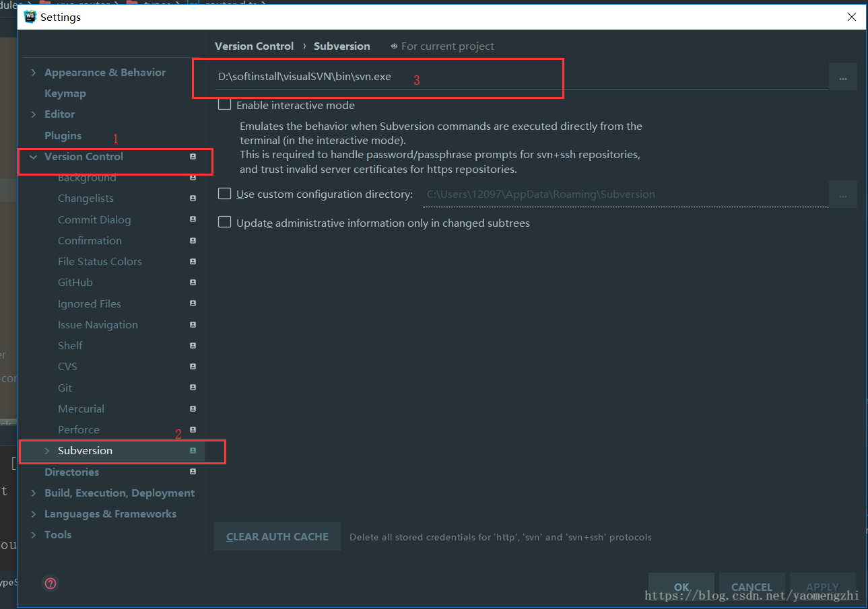Click the Apply button

click(823, 587)
